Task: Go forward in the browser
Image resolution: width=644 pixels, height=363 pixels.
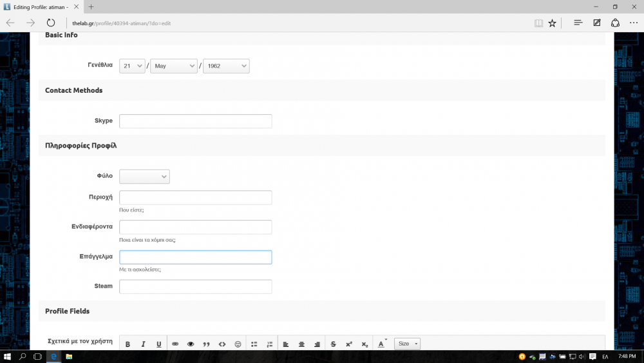Action: (31, 23)
